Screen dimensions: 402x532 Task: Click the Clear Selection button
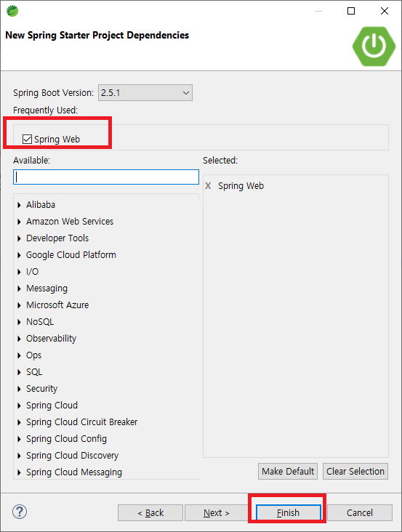(355, 471)
